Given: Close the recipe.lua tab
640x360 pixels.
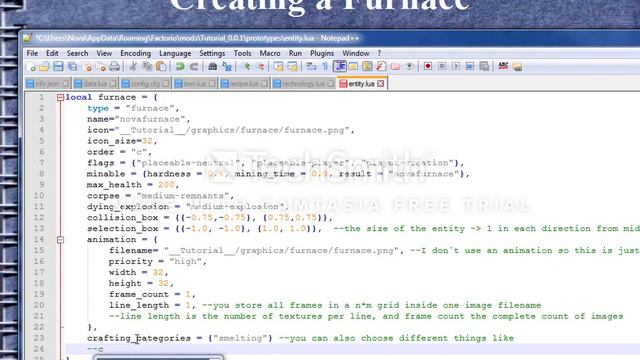Looking at the screenshot, I should click(x=264, y=84).
